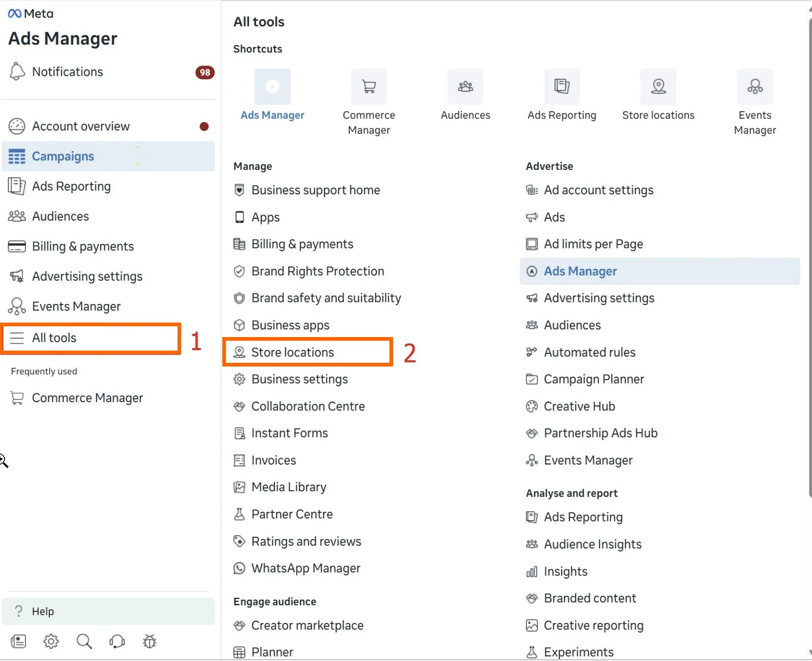Click the vertical scrollbar on the right edge

click(x=809, y=258)
